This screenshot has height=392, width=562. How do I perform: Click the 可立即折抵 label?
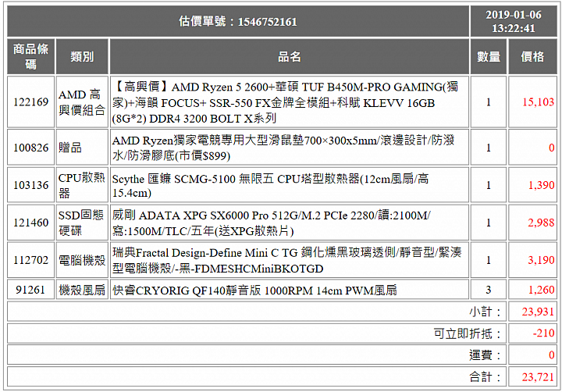point(467,333)
